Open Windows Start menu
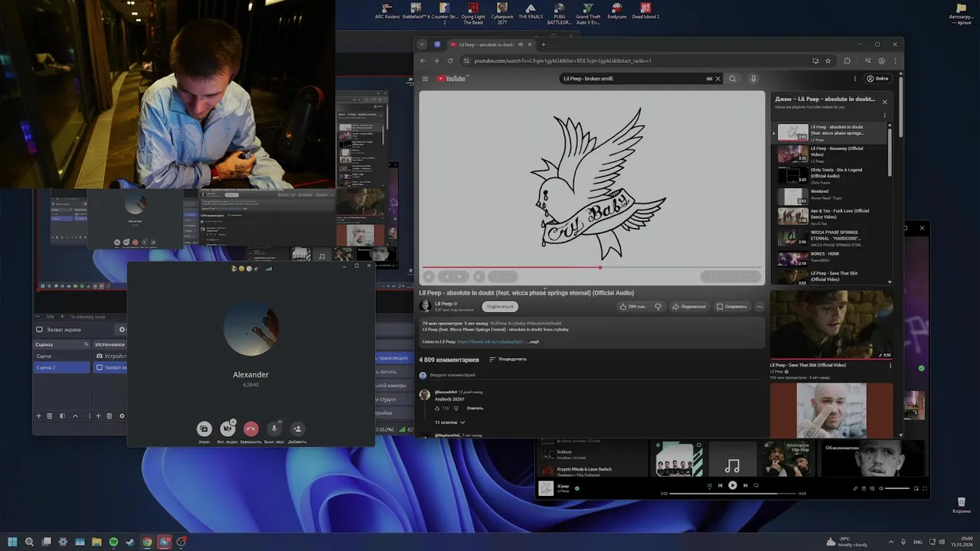Viewport: 980px width, 551px height. tap(12, 542)
